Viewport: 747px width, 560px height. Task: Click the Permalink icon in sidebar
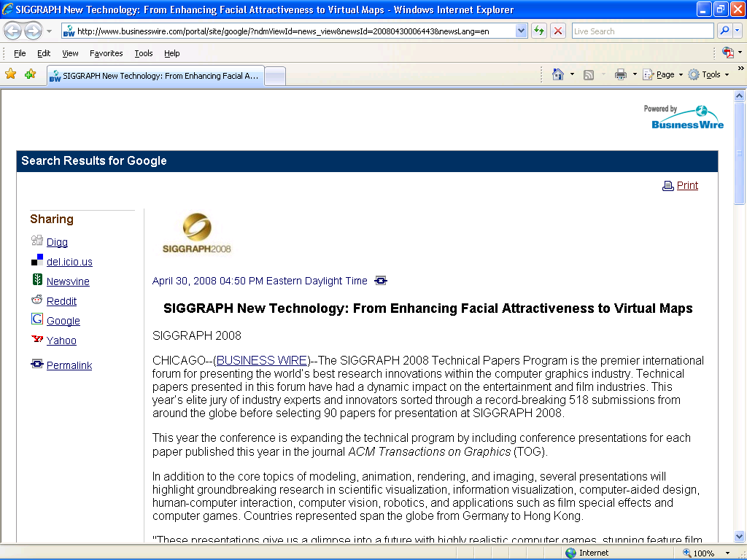point(36,364)
